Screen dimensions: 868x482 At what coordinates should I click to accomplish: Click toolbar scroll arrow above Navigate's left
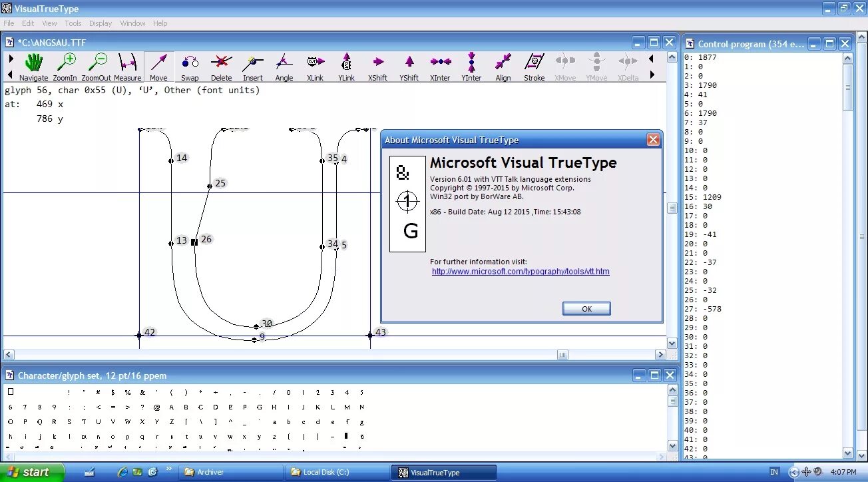pos(11,59)
